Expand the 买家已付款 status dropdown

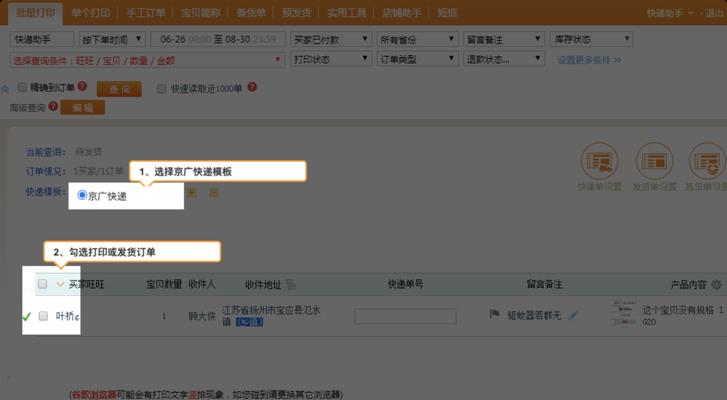click(331, 39)
